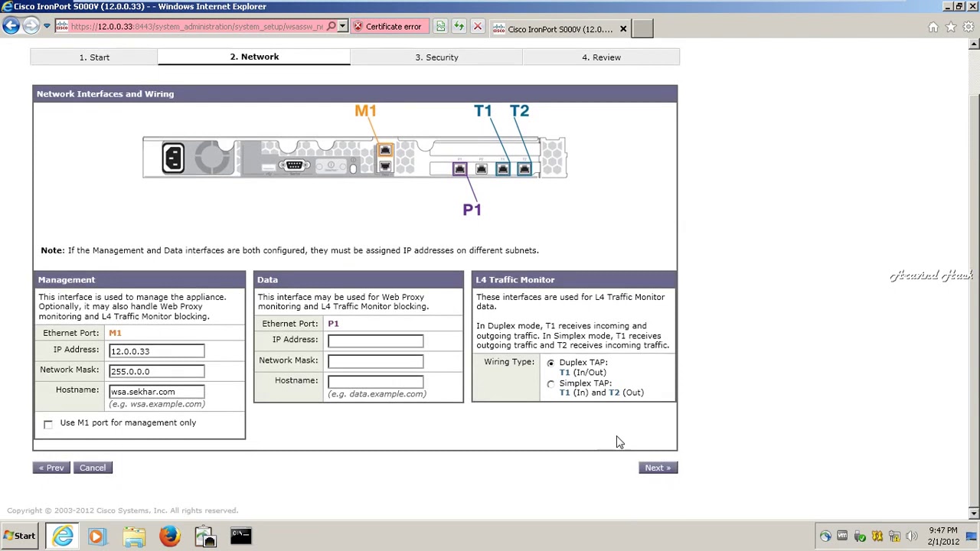Image resolution: width=980 pixels, height=551 pixels.
Task: Launch Firefox from the taskbar
Action: point(169,536)
